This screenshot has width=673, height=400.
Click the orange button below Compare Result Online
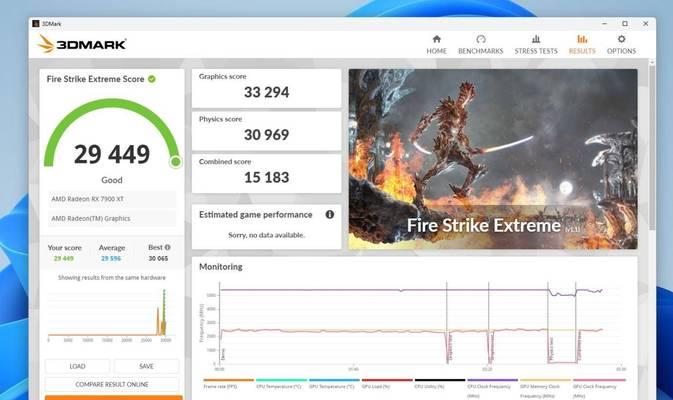113,397
